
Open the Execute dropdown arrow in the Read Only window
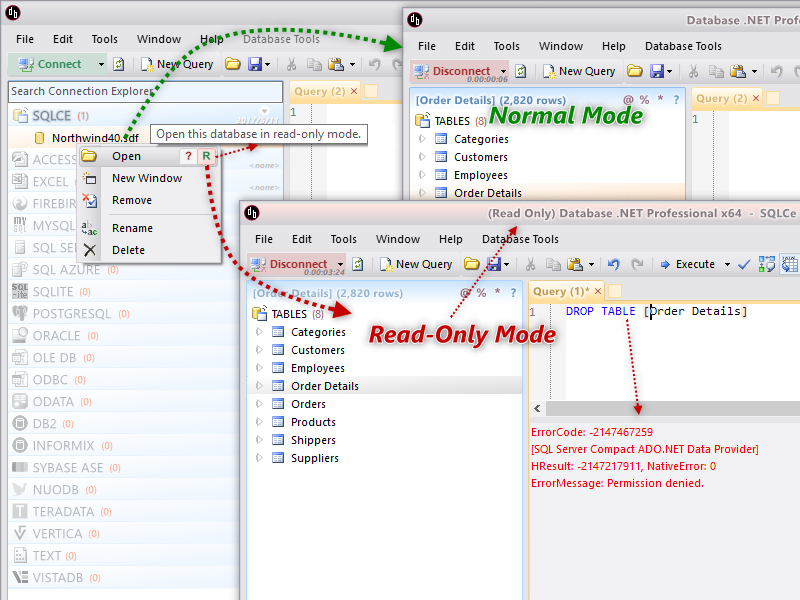[728, 264]
